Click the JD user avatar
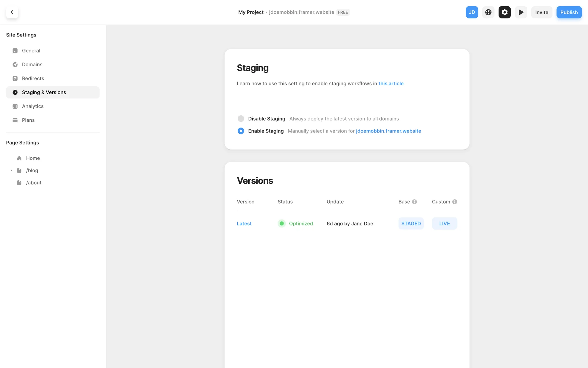The width and height of the screenshot is (588, 368). point(472,12)
